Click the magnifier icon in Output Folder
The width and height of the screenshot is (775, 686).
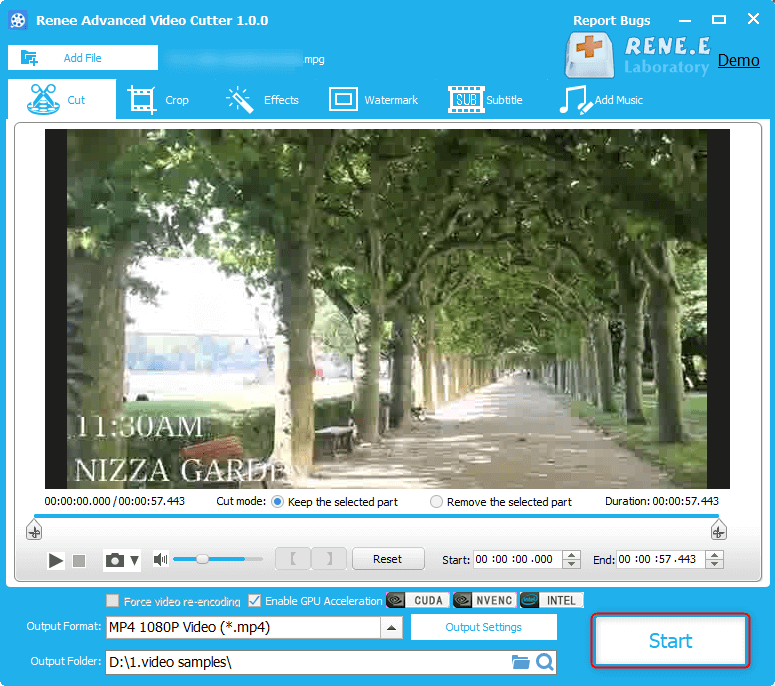click(544, 662)
